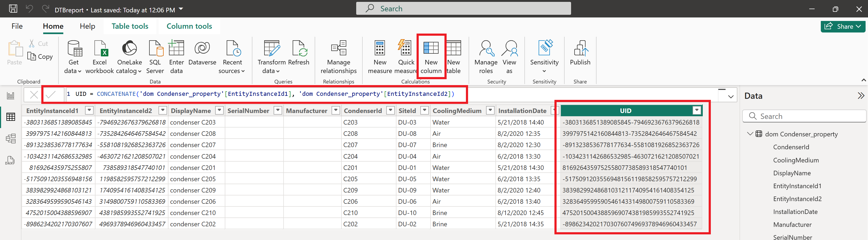
Task: Click the Data pane search field
Action: tap(804, 116)
